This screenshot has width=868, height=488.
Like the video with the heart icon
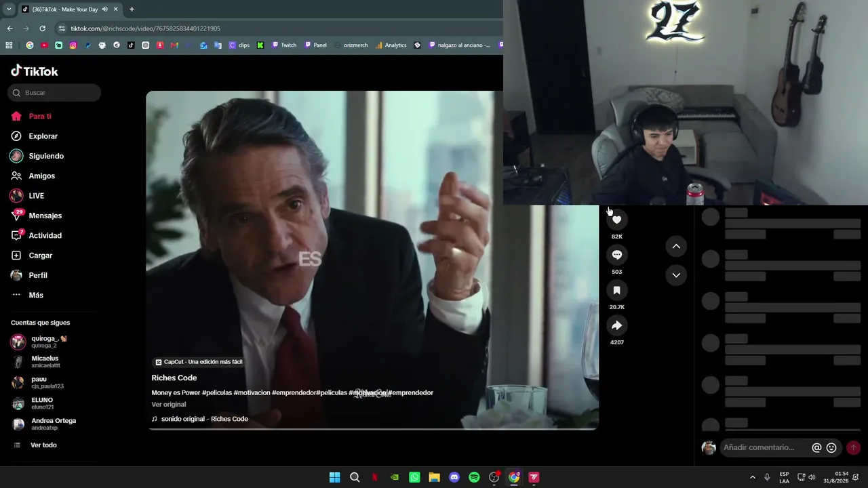tap(616, 220)
